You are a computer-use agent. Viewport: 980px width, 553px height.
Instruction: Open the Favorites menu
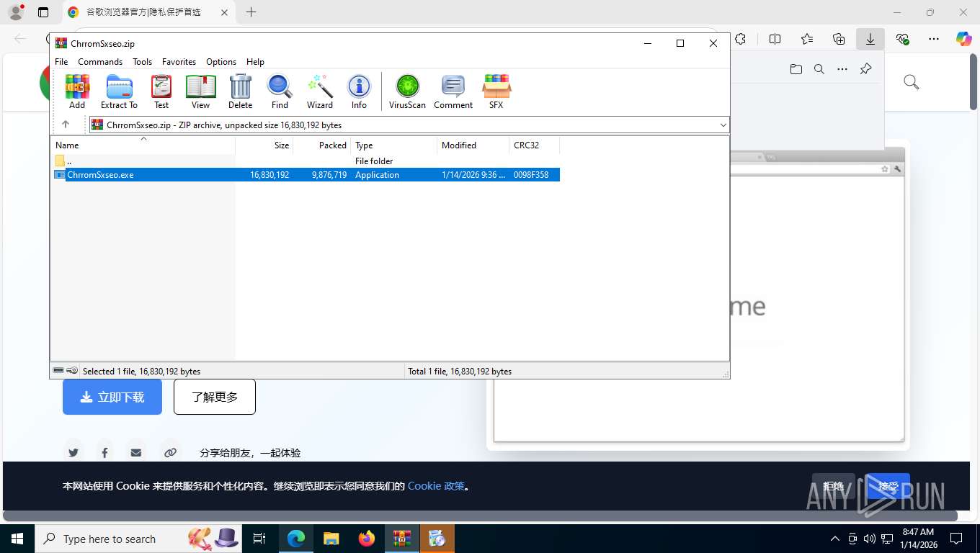coord(179,62)
